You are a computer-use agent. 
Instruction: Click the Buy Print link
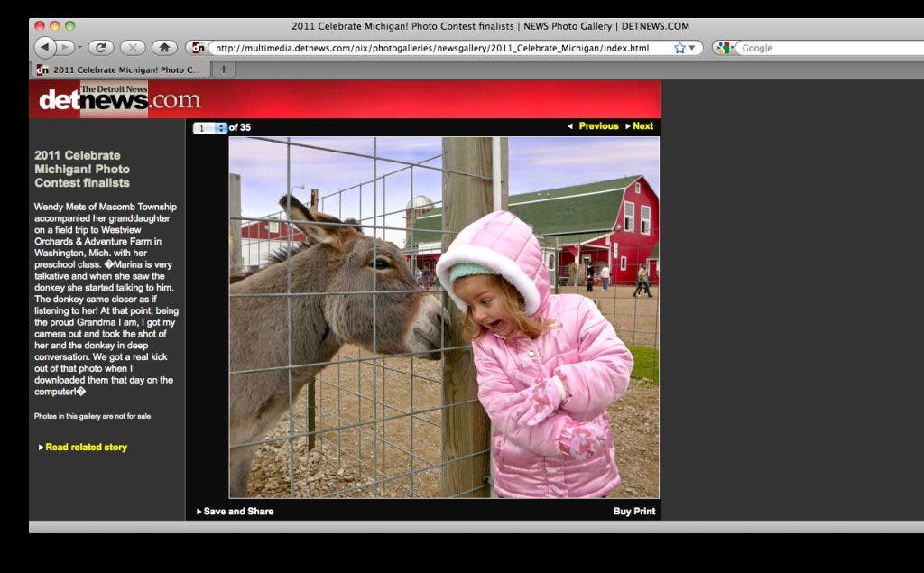[634, 512]
